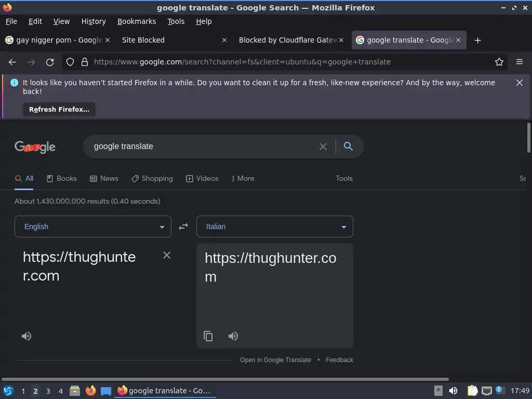Open search Tools below the search box
532x399 pixels.
pyautogui.click(x=344, y=179)
